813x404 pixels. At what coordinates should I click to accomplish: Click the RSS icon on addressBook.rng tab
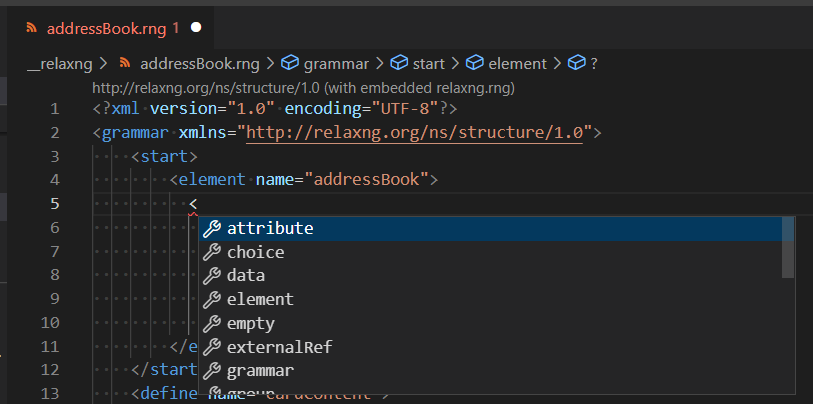[x=31, y=28]
